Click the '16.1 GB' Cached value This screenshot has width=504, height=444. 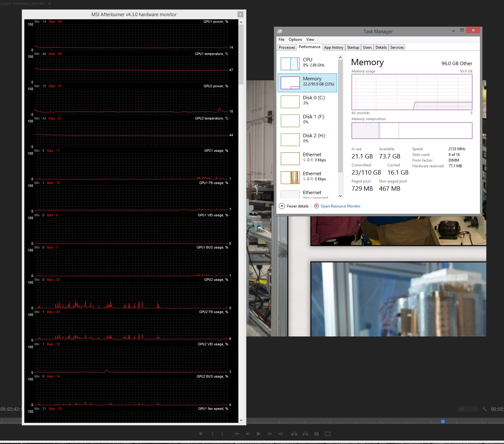(398, 172)
